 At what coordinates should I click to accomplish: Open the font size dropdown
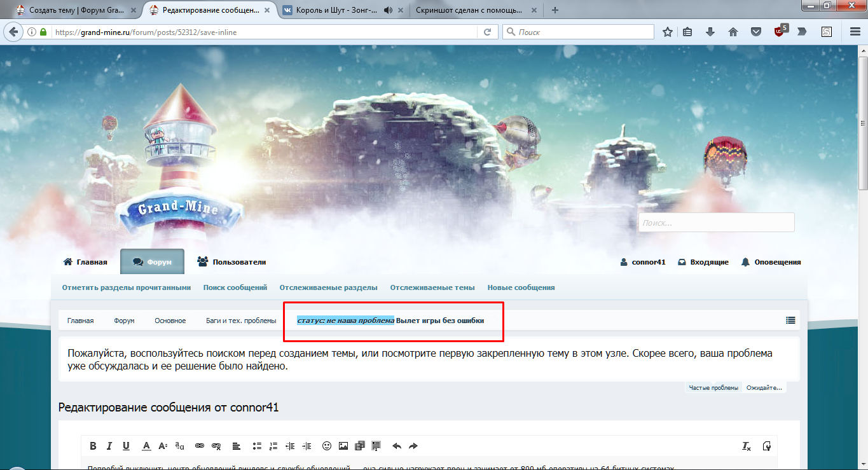tap(163, 446)
